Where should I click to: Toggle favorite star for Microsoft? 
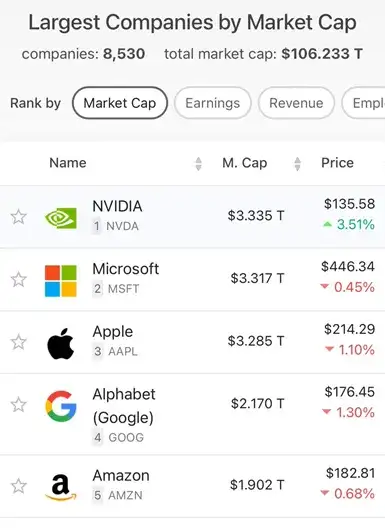[19, 279]
